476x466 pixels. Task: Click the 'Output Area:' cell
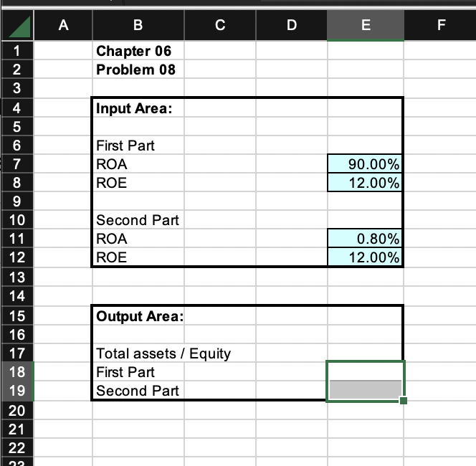point(138,316)
